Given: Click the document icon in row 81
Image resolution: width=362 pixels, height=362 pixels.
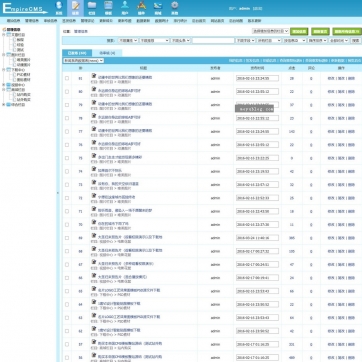Looking at the screenshot, I should tap(94, 76).
